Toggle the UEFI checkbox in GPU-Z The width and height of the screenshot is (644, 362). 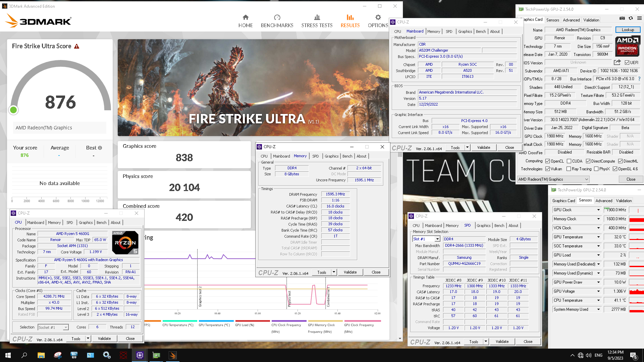(x=627, y=62)
